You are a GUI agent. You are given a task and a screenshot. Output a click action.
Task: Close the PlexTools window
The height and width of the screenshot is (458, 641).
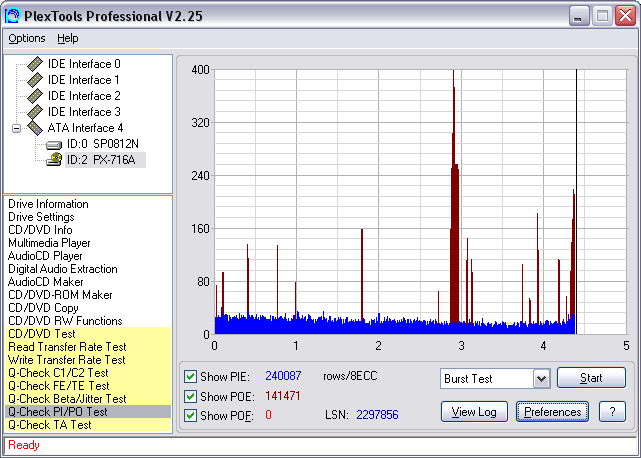[x=626, y=16]
